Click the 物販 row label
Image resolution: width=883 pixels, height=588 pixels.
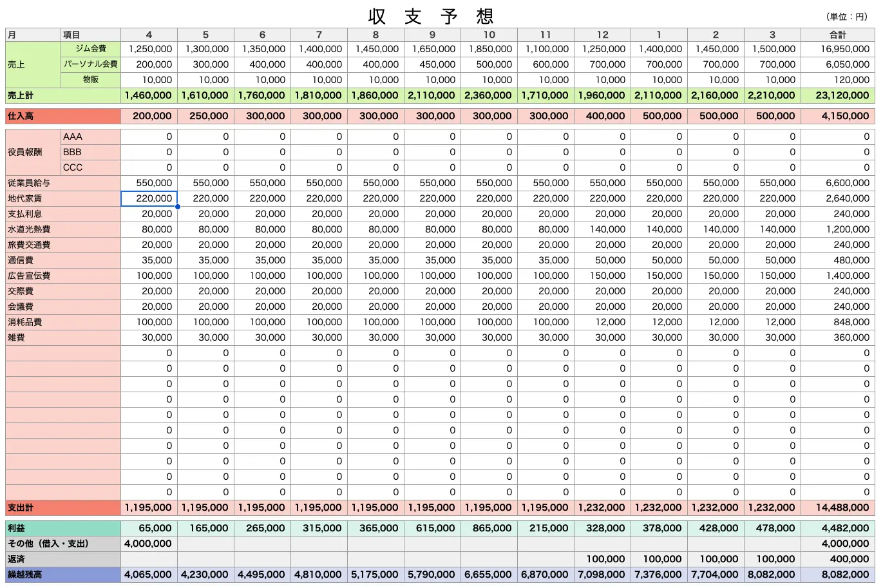(x=91, y=80)
